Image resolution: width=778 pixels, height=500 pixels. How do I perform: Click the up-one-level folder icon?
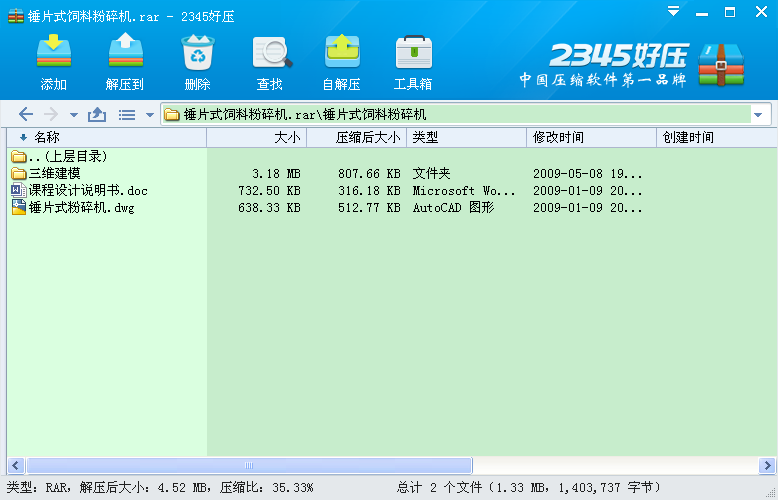coord(97,115)
